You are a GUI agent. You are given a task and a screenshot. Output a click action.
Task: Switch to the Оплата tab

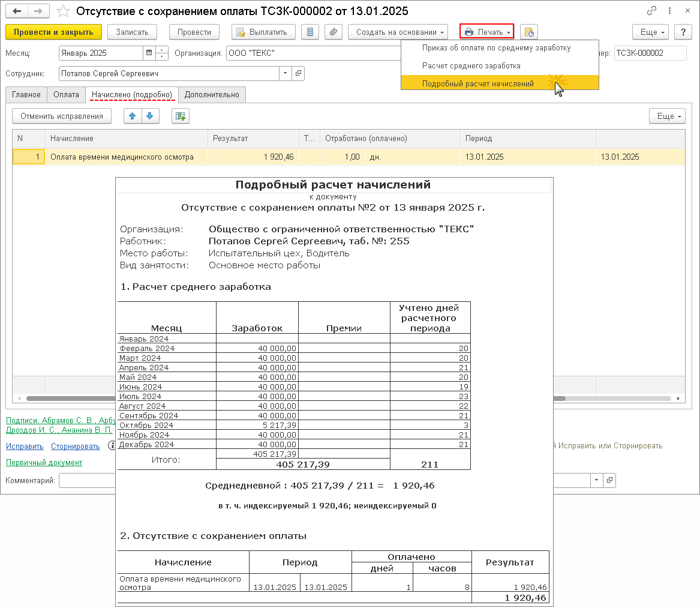(66, 95)
